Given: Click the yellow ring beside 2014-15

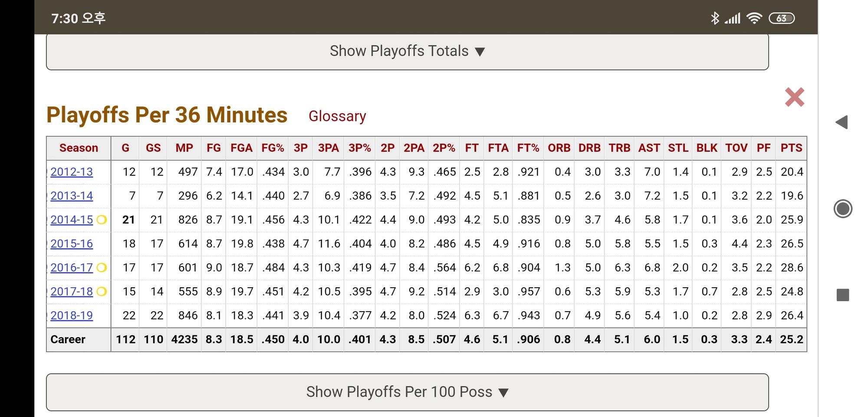Looking at the screenshot, I should (102, 220).
